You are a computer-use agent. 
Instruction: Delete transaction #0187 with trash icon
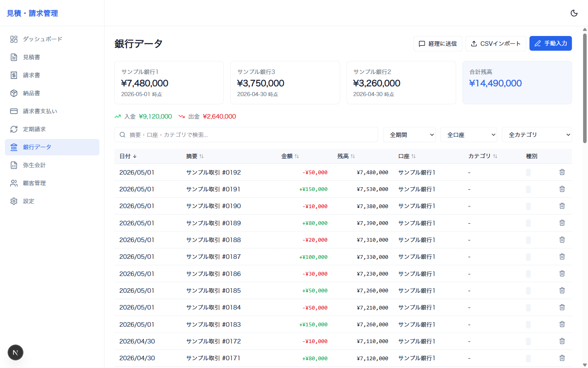[x=562, y=257]
